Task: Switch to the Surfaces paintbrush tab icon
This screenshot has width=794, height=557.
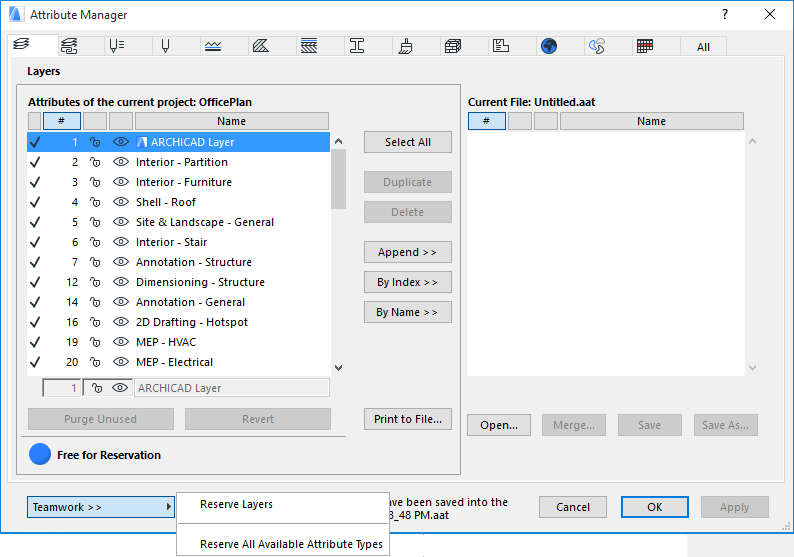Action: (x=405, y=46)
